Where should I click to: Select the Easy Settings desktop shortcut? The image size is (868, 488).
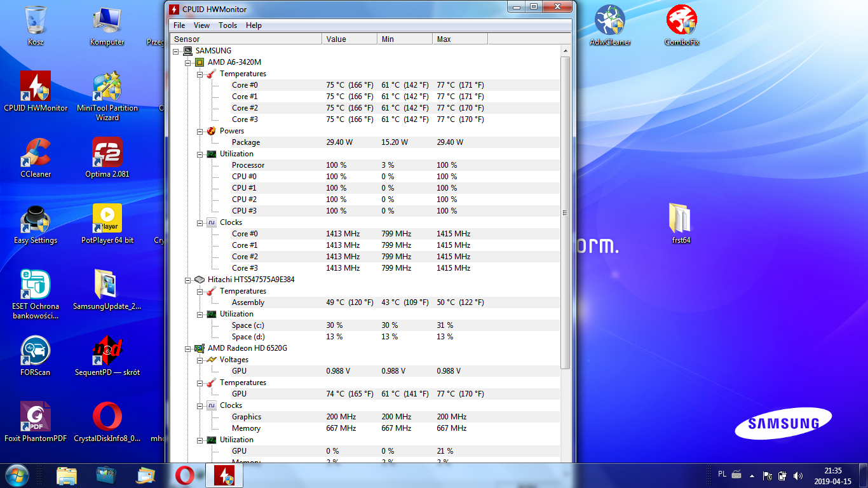pos(36,224)
